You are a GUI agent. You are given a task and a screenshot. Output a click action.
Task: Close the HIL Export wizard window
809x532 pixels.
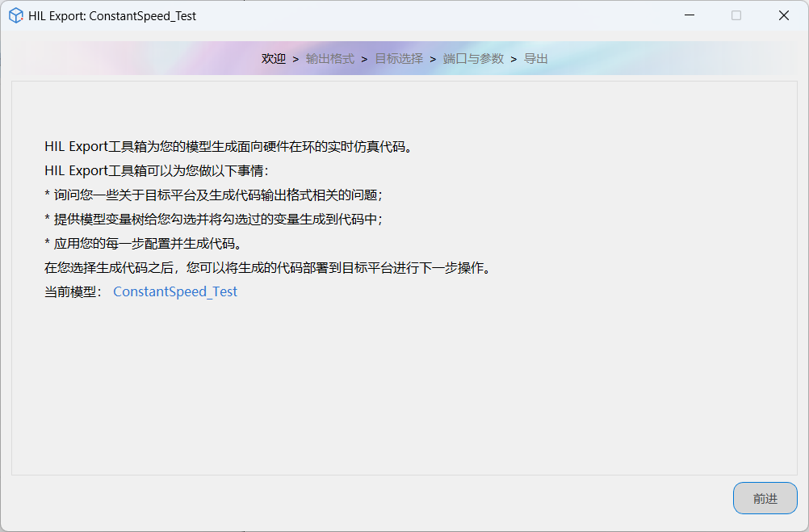783,15
